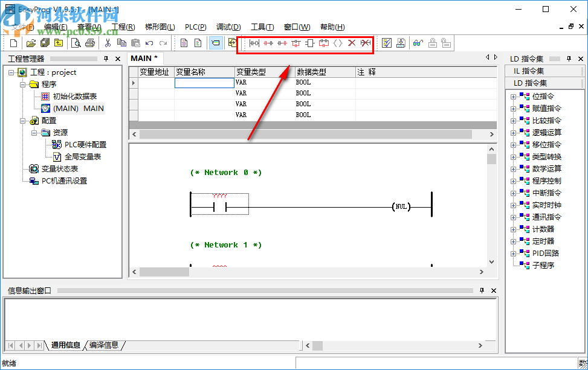Toggle the highlighted label view icon
This screenshot has width=588, height=370.
click(x=216, y=43)
